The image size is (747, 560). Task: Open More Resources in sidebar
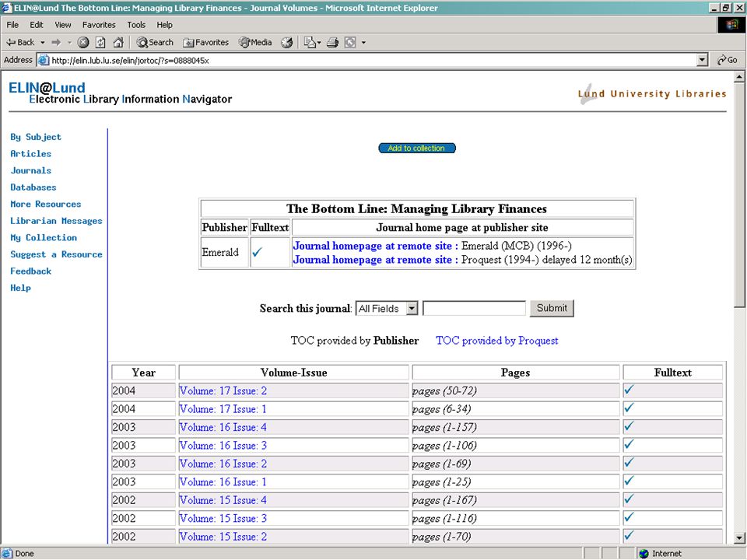(46, 204)
